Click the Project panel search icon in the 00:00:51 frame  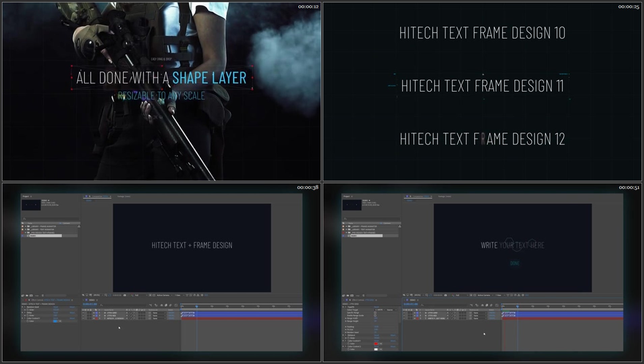[345, 219]
